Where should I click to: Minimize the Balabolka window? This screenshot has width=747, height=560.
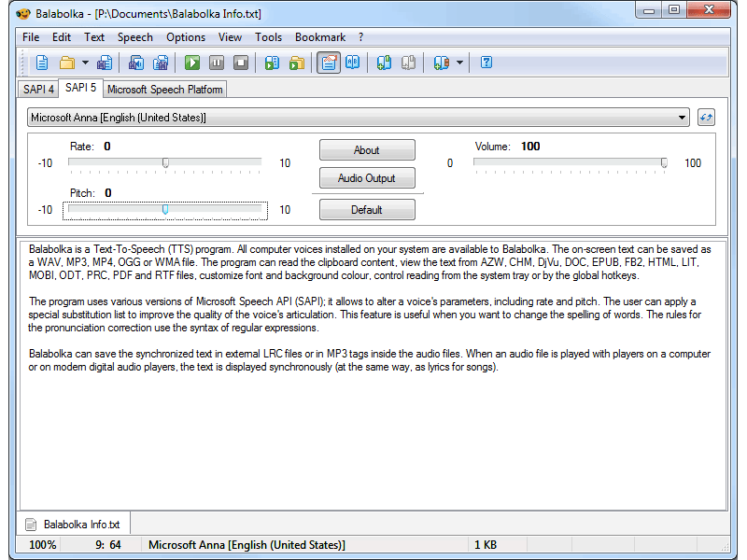tap(649, 10)
